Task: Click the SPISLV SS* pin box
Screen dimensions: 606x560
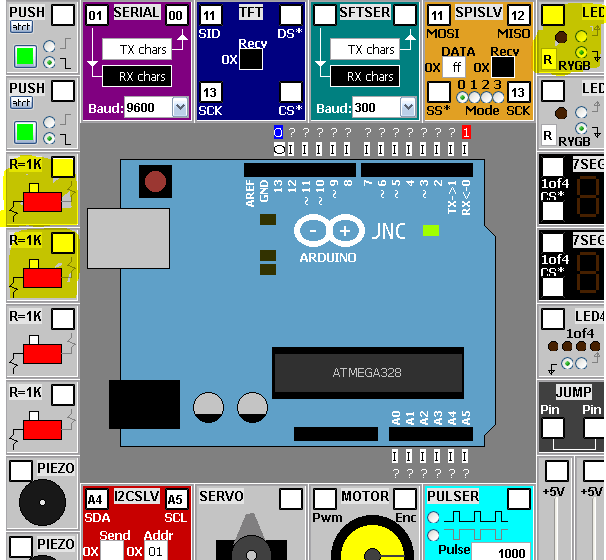Action: pyautogui.click(x=438, y=92)
